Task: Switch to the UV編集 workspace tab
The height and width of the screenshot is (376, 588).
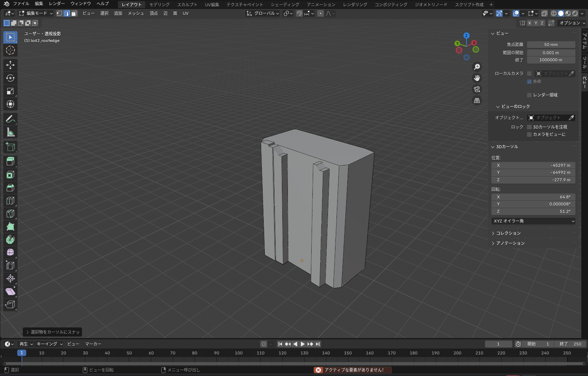Action: (212, 4)
